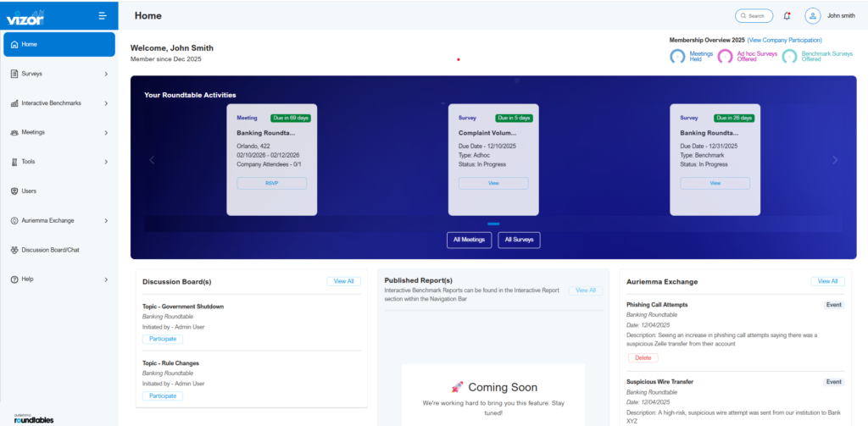Viewport: 868px width, 426px height.
Task: Click the Users sidebar icon
Action: tap(14, 191)
